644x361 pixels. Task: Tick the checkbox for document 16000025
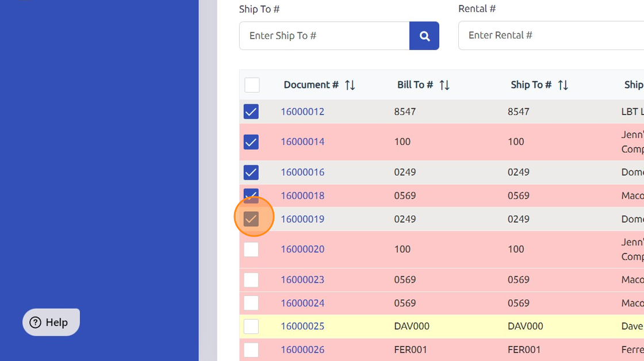pyautogui.click(x=251, y=326)
